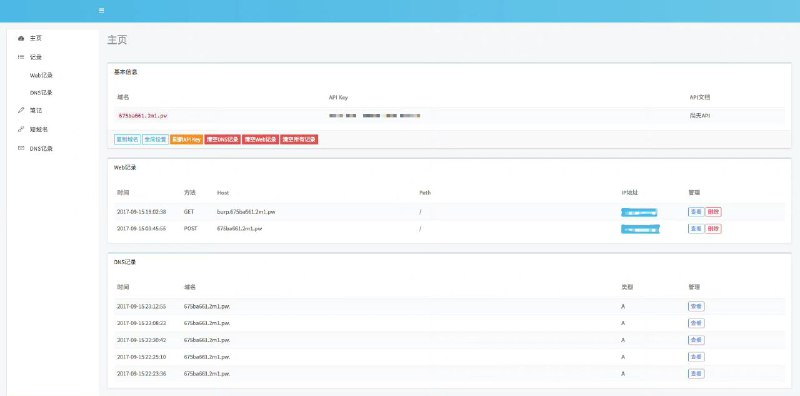Clear all records with last red button
Viewport: 800px width, 396px height.
tap(299, 139)
